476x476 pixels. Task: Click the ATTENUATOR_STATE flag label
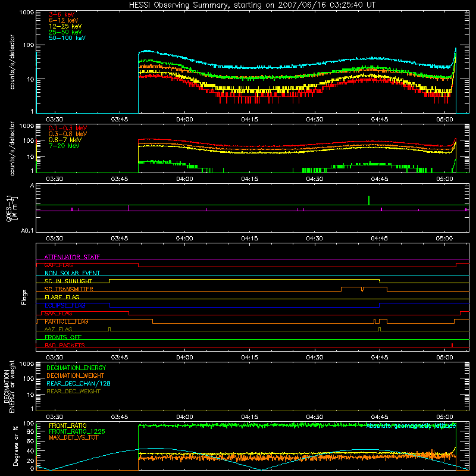click(x=72, y=257)
